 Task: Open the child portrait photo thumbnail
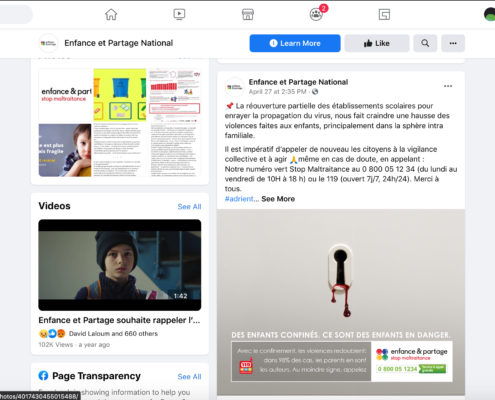[65, 150]
